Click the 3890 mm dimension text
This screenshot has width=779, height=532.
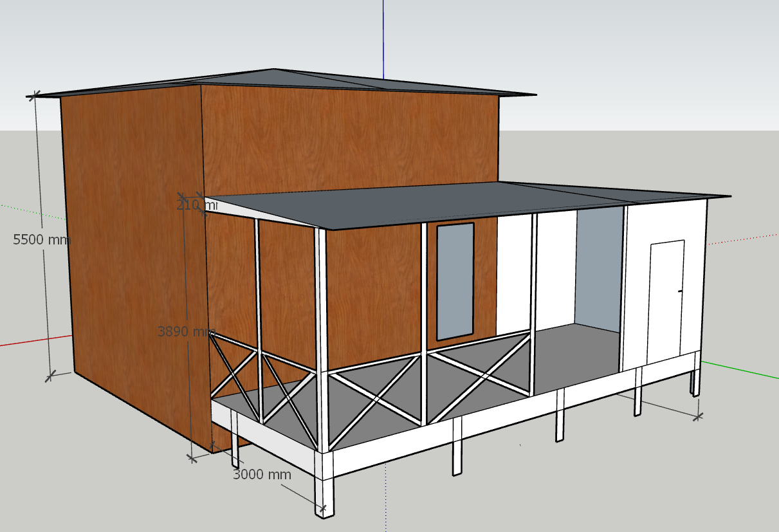click(x=186, y=332)
